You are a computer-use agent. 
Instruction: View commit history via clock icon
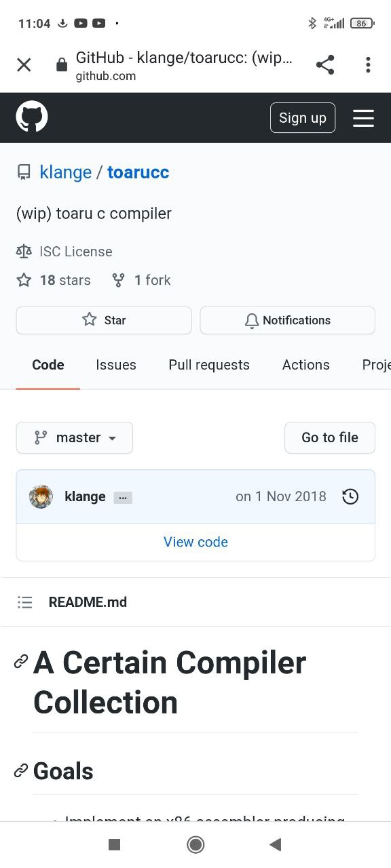pos(350,496)
